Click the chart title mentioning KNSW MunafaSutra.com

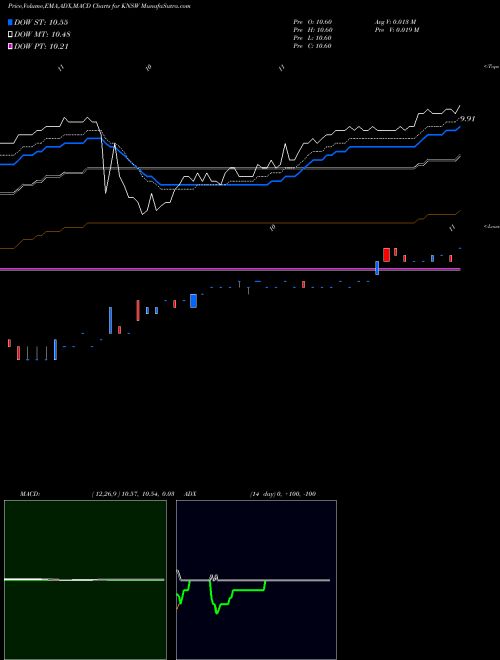tap(99, 7)
